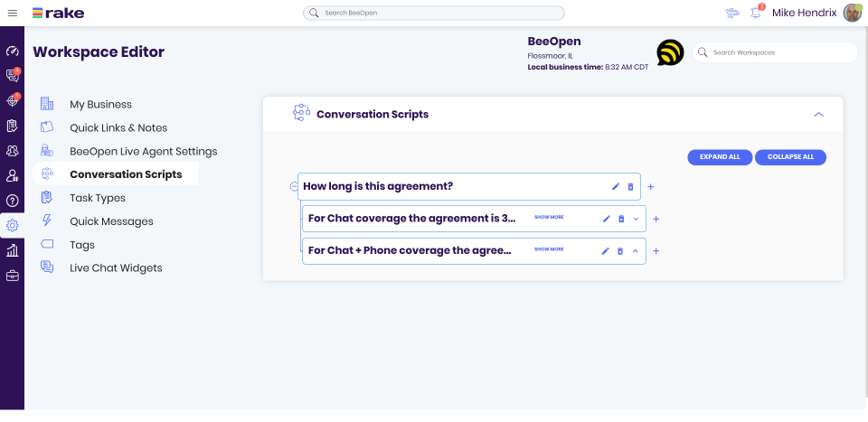Click the Conversation Scripts panel header icon

301,112
